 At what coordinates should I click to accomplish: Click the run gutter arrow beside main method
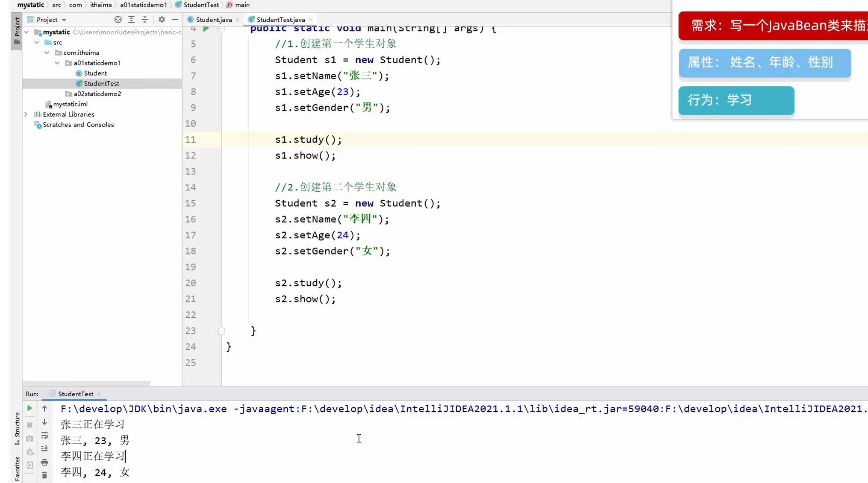click(x=206, y=29)
